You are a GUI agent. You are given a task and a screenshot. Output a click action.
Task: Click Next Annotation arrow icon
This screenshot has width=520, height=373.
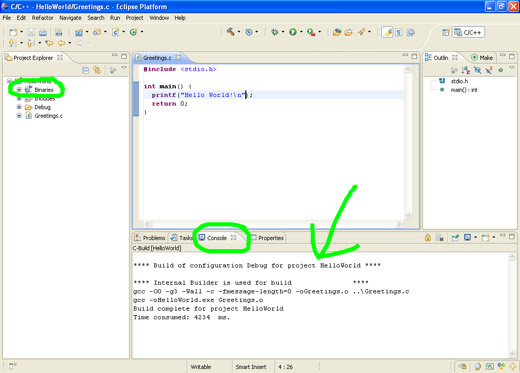[12, 43]
